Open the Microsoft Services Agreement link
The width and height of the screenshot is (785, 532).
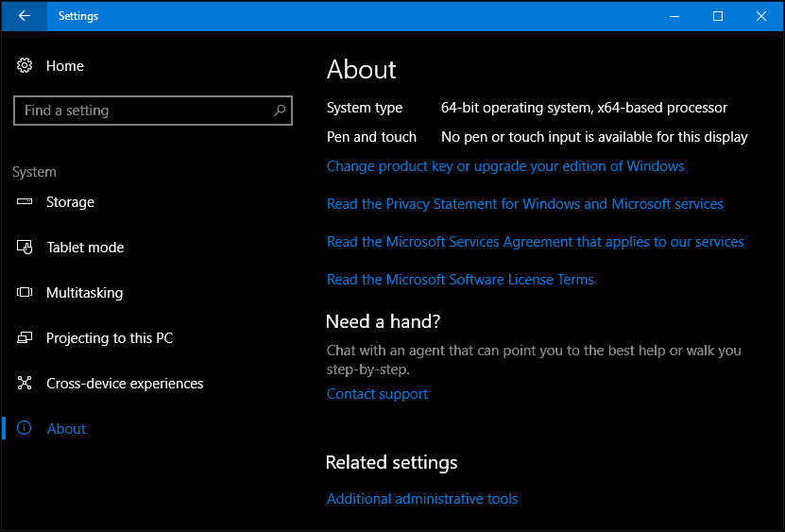pyautogui.click(x=536, y=242)
